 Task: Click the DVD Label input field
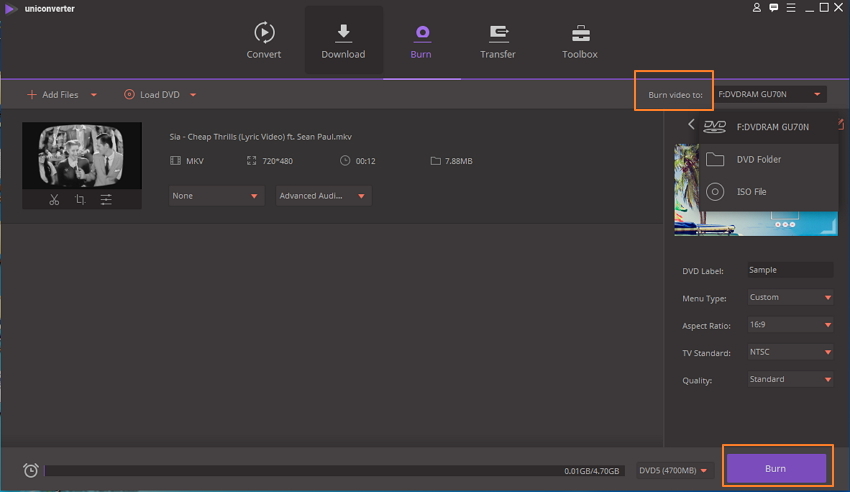point(790,270)
